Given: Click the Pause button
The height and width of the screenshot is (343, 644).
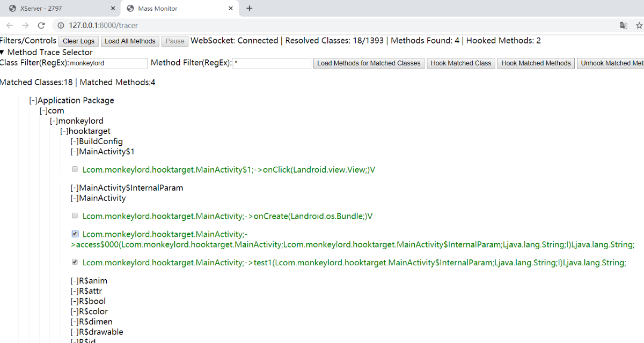Looking at the screenshot, I should click(175, 41).
